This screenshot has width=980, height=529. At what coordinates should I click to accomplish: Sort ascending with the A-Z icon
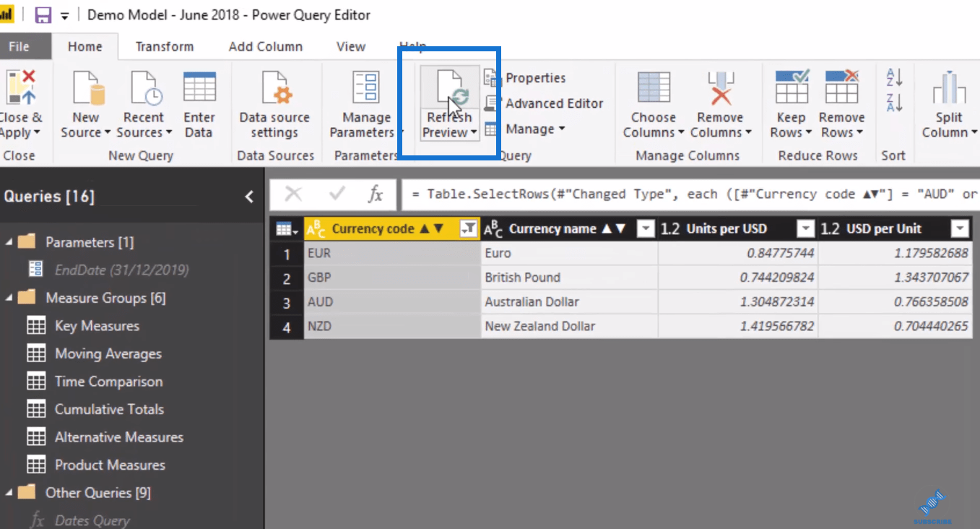894,78
